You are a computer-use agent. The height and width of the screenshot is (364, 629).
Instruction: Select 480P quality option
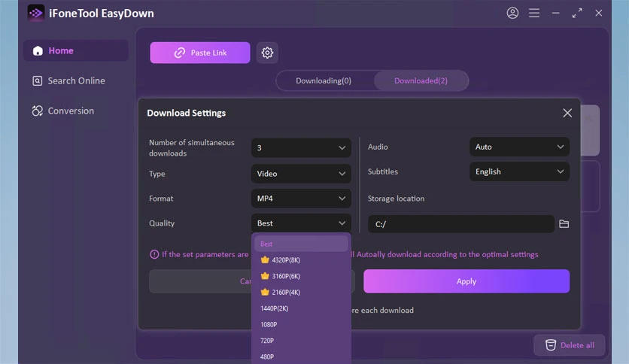pos(301,356)
